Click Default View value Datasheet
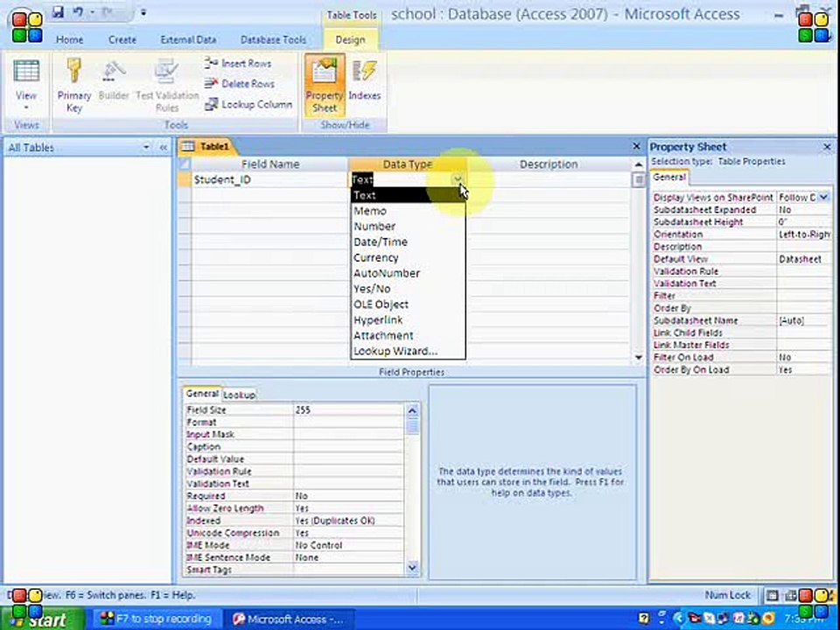Screen dimensions: 840x630 click(x=804, y=259)
